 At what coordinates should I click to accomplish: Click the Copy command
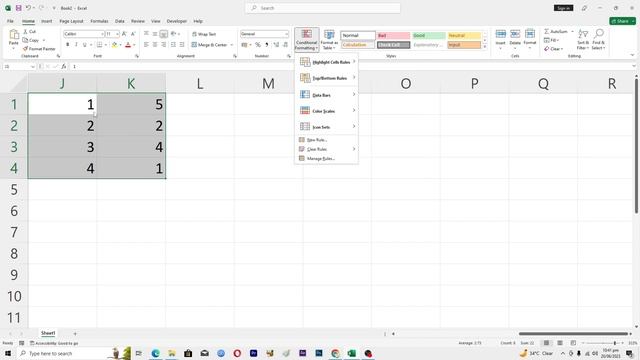pos(31,40)
